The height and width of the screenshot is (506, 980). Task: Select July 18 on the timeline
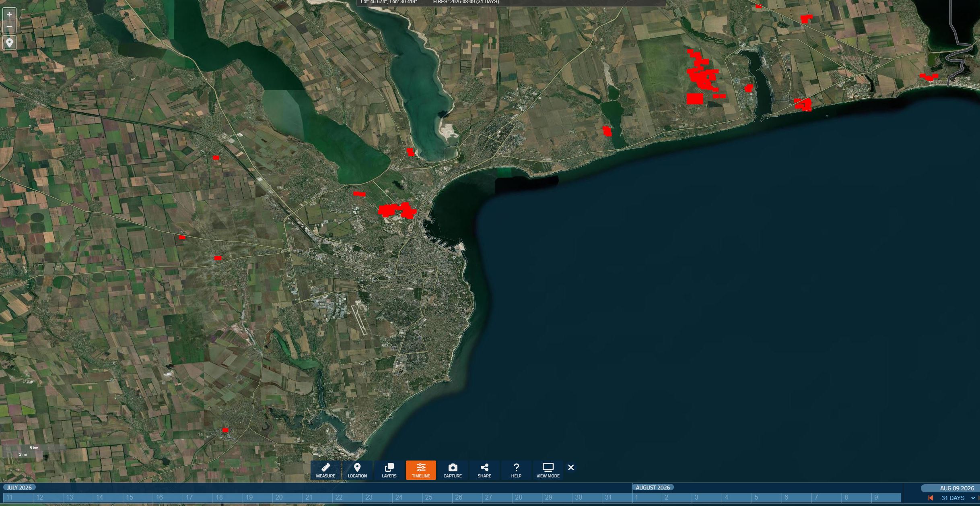tap(228, 498)
